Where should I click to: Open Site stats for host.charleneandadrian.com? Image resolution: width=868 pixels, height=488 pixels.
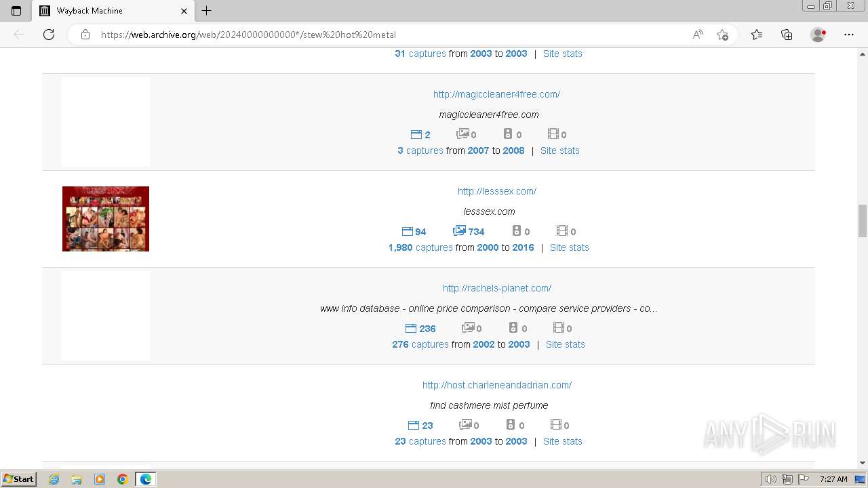pos(563,441)
